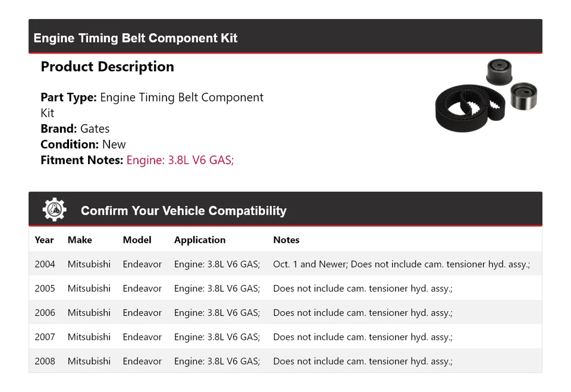This screenshot has width=571, height=392.
Task: Click the Condition: New line
Action: [x=83, y=144]
